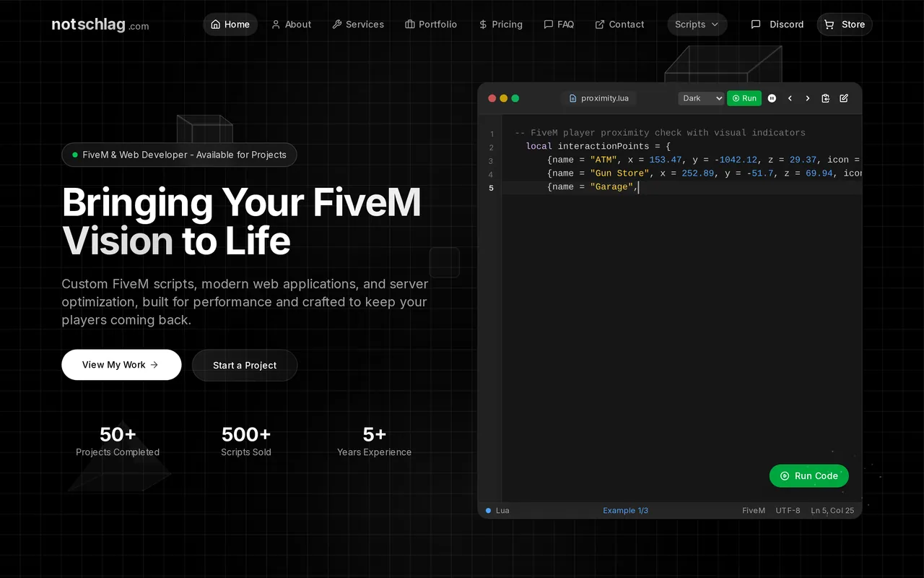
Task: Click the proximity.lua file tab
Action: pos(598,98)
